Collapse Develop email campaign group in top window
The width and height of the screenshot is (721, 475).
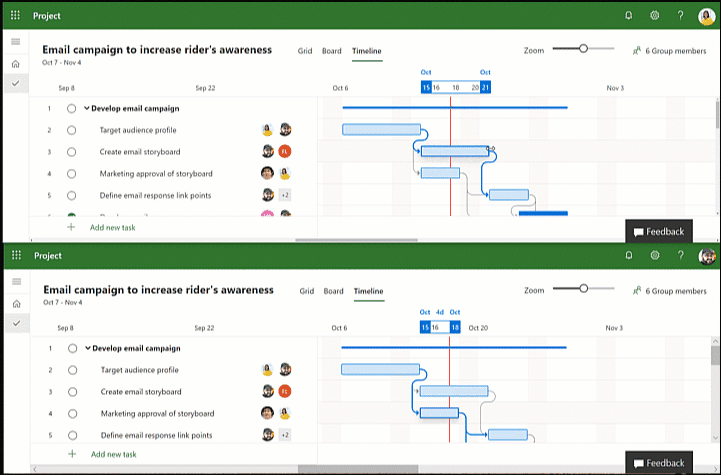click(x=86, y=109)
